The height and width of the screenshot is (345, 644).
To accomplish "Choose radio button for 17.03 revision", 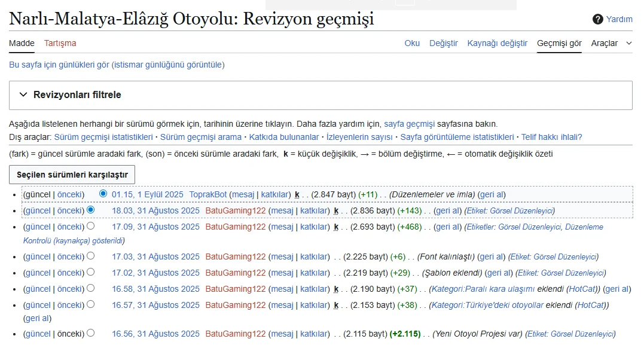I will pos(91,257).
